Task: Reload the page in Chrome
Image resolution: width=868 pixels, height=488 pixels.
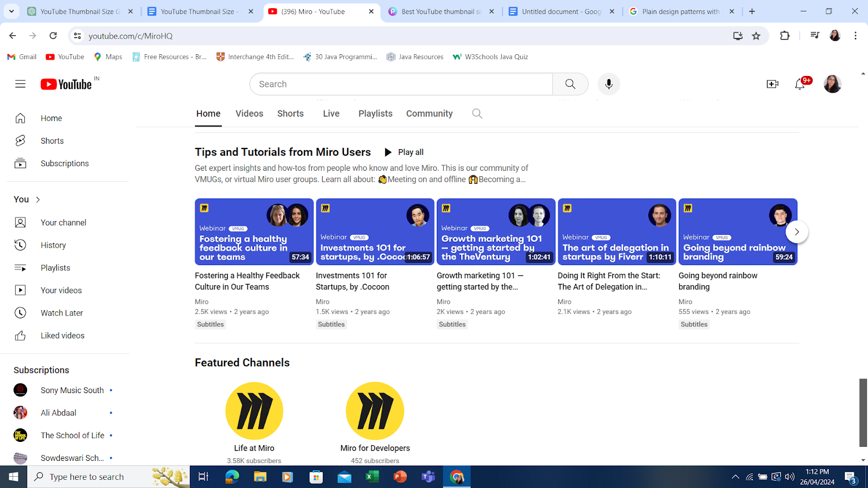Action: [x=53, y=36]
